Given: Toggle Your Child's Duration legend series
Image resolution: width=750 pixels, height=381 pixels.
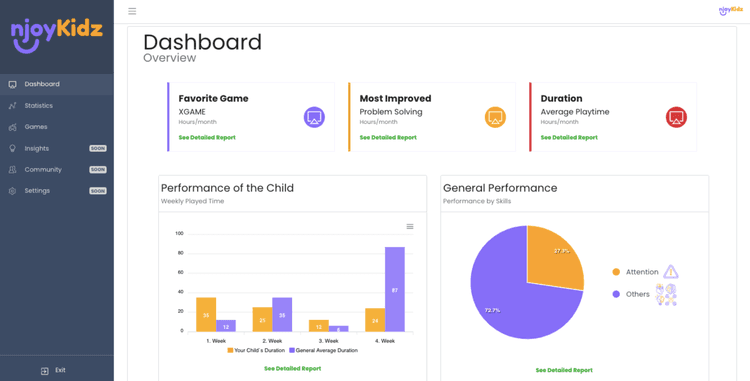Looking at the screenshot, I should 256,350.
